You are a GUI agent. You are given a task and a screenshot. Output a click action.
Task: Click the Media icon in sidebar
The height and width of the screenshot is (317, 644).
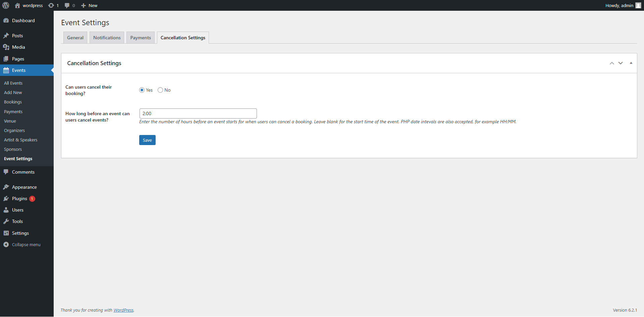6,47
